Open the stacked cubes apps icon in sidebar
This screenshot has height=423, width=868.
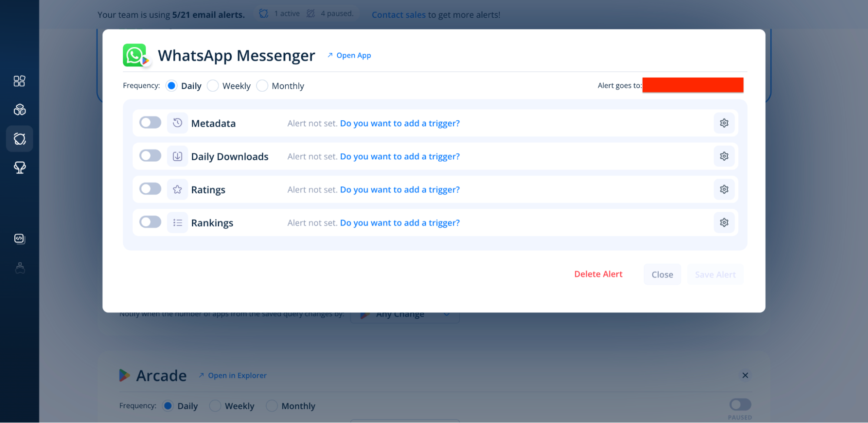pos(20,110)
